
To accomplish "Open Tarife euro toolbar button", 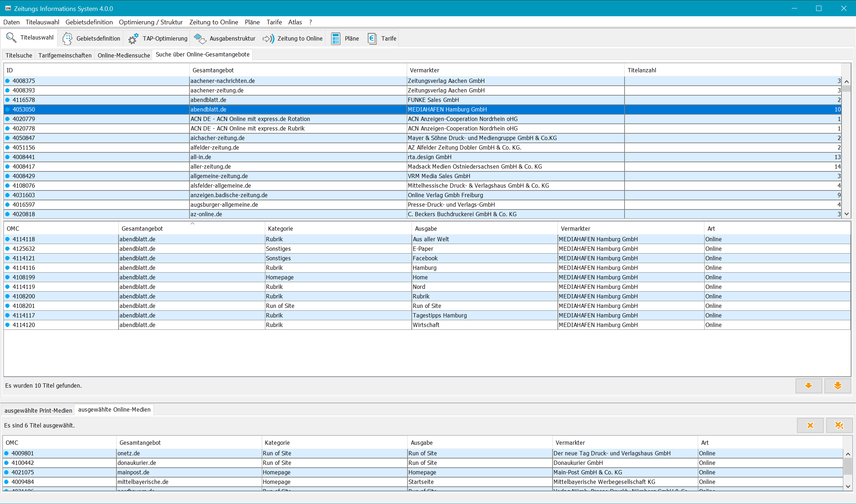I will pos(382,38).
